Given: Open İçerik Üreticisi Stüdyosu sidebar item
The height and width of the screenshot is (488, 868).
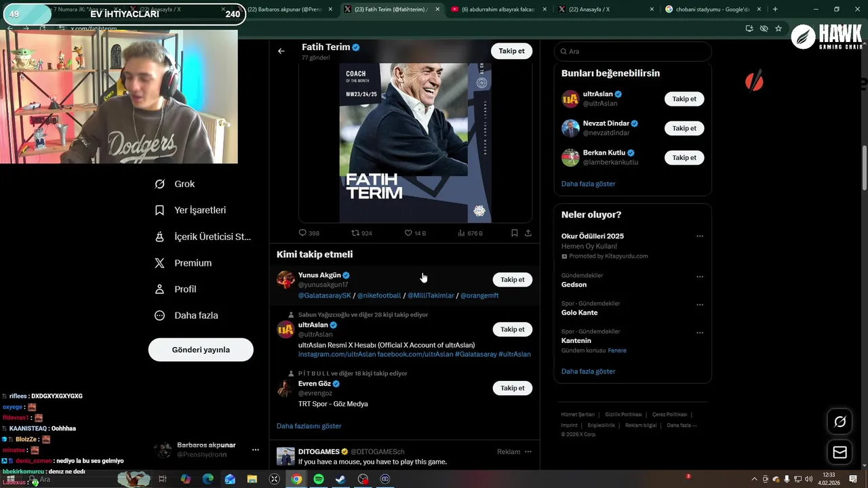Looking at the screenshot, I should (203, 237).
